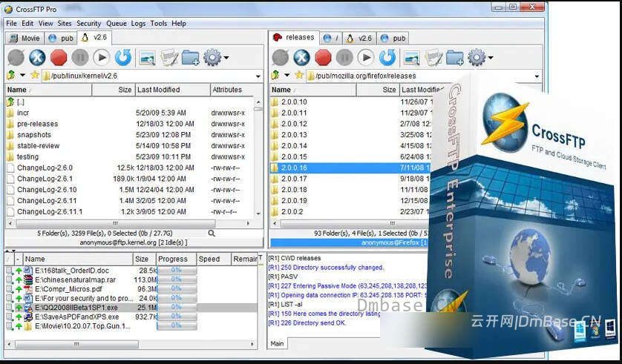
Task: Click the play/resume icon in right pane toolbar
Action: click(x=366, y=58)
